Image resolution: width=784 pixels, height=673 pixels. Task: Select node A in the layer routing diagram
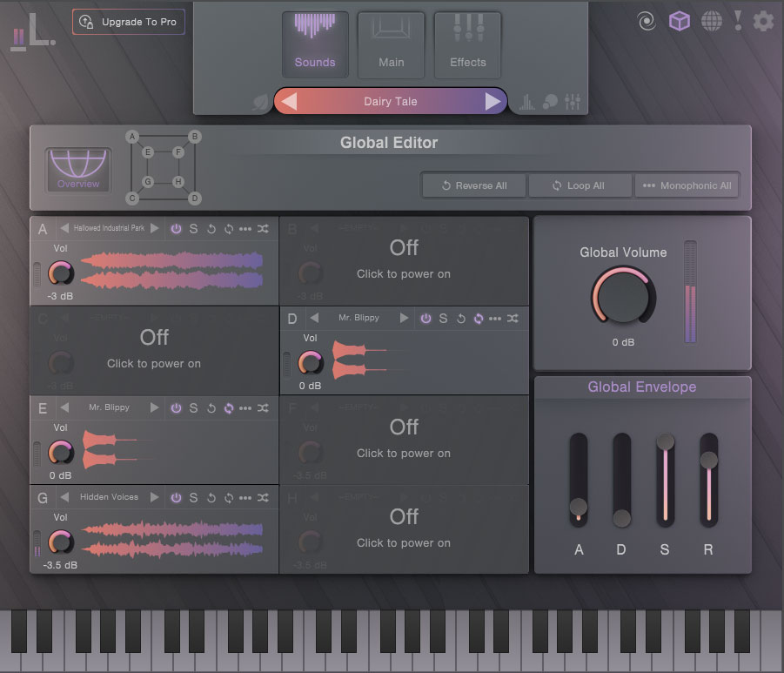tap(132, 136)
